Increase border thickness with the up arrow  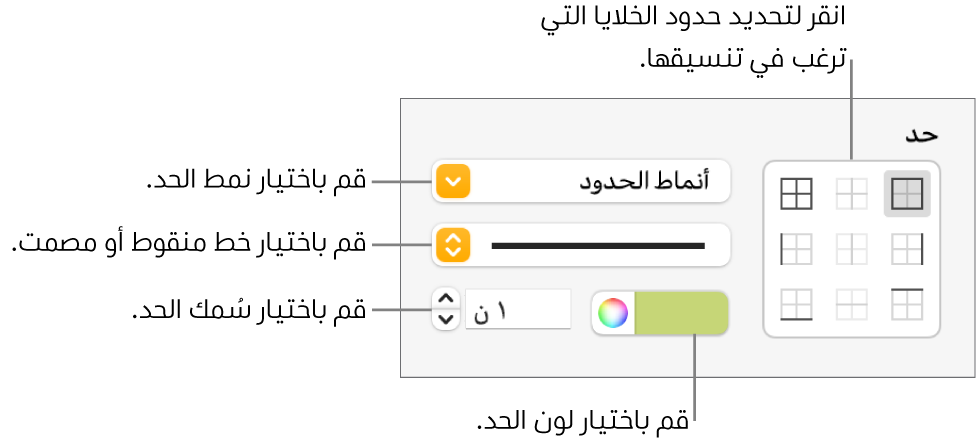tap(447, 300)
